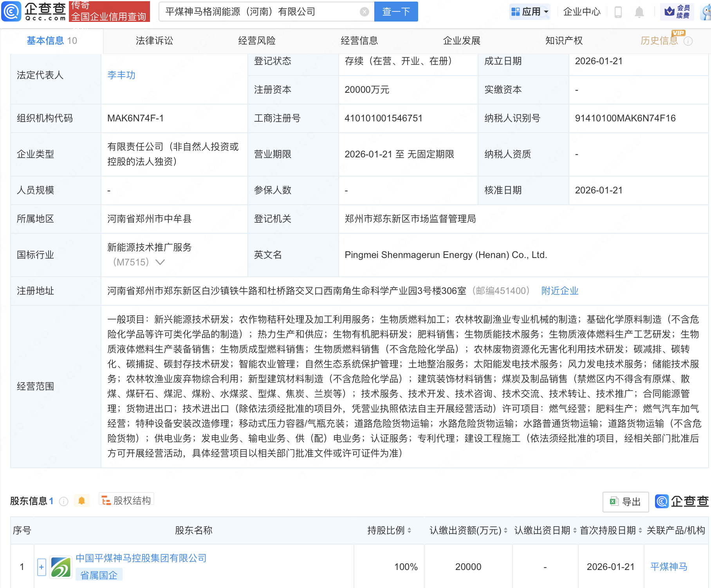Open legal representative 李丰功 profile link
This screenshot has width=711, height=588.
121,75
